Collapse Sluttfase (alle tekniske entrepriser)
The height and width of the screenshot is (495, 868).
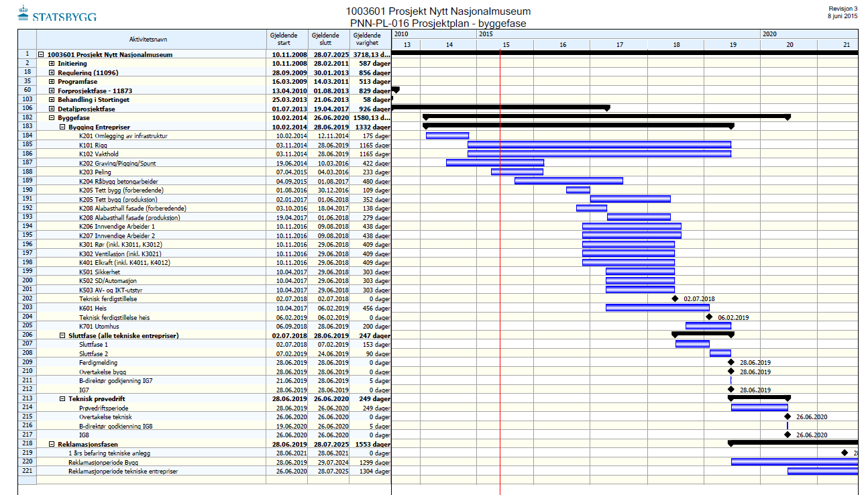(62, 335)
